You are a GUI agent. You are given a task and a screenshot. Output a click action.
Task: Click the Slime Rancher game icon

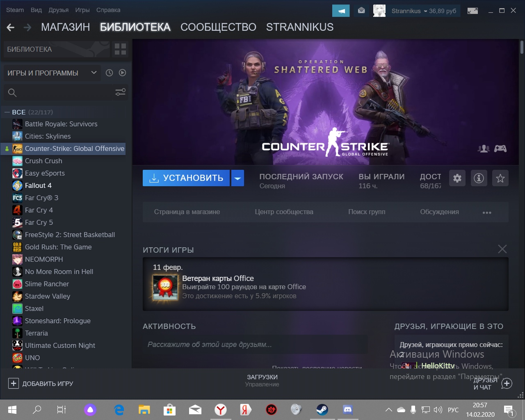(17, 284)
